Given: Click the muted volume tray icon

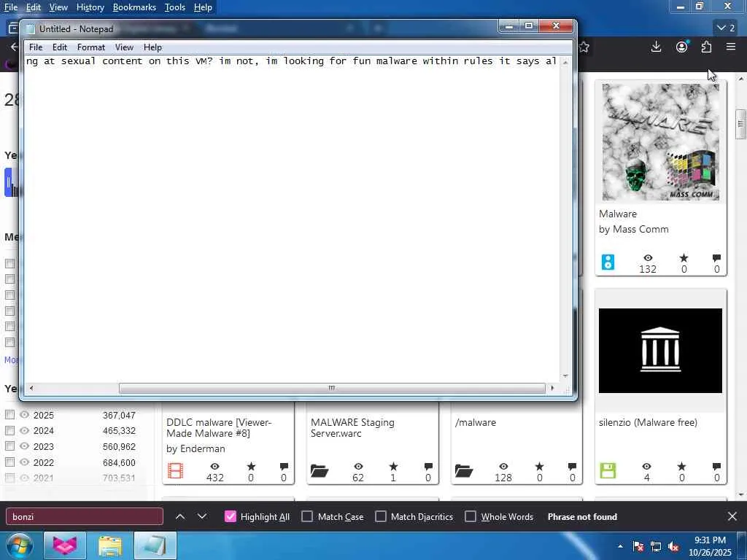Looking at the screenshot, I should coord(673,547).
